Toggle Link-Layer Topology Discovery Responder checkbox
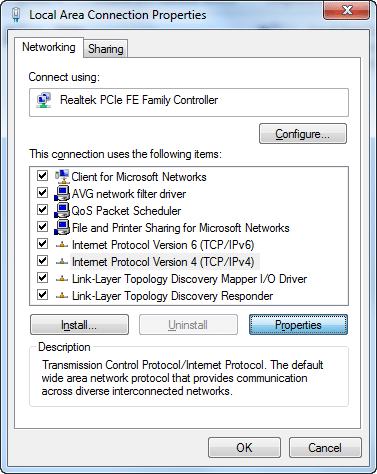 (x=42, y=295)
